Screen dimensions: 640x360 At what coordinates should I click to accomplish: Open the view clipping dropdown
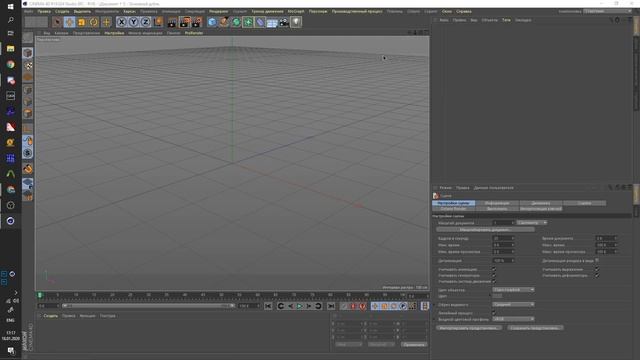(513, 304)
